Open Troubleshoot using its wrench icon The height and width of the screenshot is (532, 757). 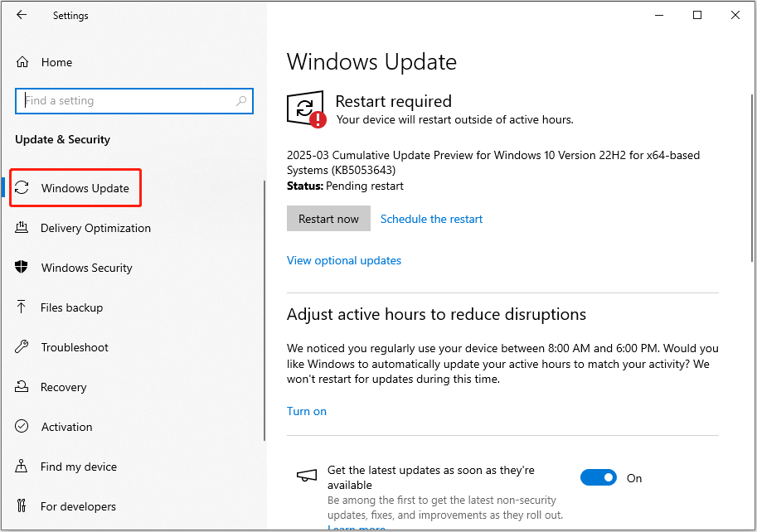point(21,347)
